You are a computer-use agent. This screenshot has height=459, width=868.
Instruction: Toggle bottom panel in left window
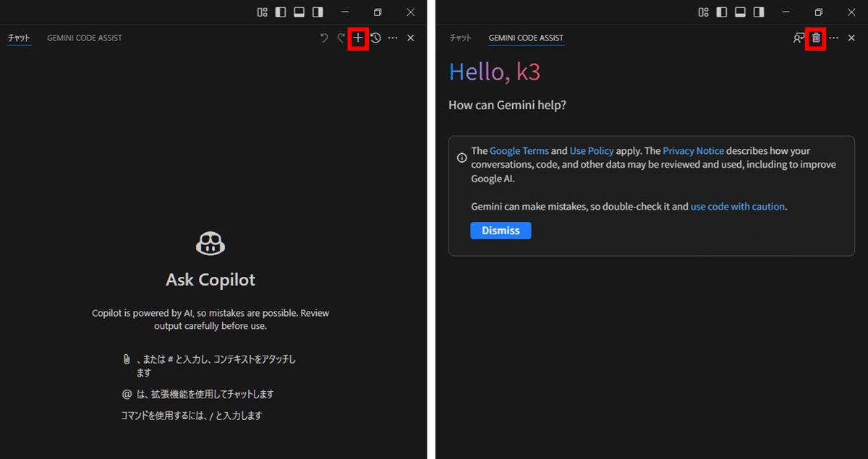click(299, 12)
